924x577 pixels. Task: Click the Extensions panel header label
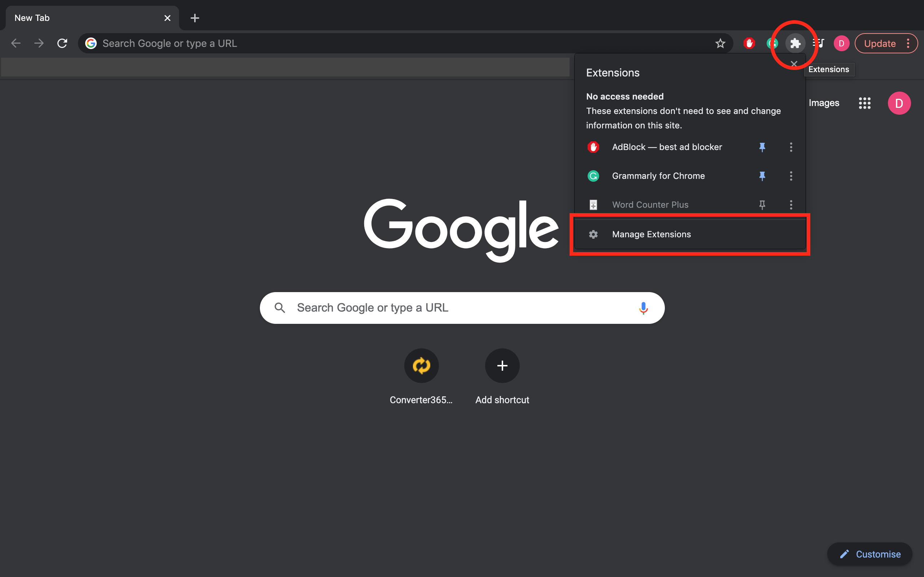612,72
